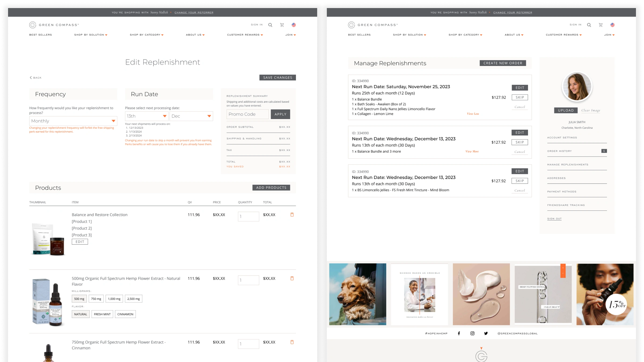The height and width of the screenshot is (362, 644).
Task: Open the 13th run day dropdown
Action: [147, 116]
